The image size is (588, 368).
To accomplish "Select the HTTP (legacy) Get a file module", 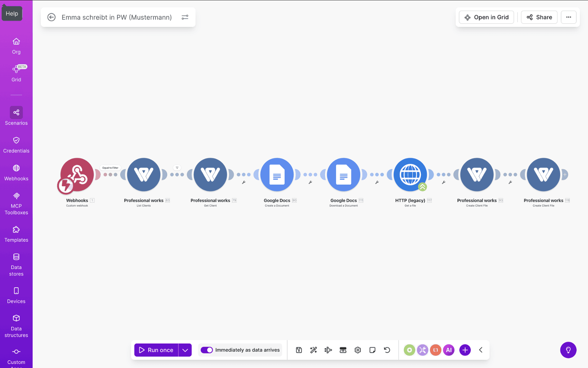I will [410, 175].
